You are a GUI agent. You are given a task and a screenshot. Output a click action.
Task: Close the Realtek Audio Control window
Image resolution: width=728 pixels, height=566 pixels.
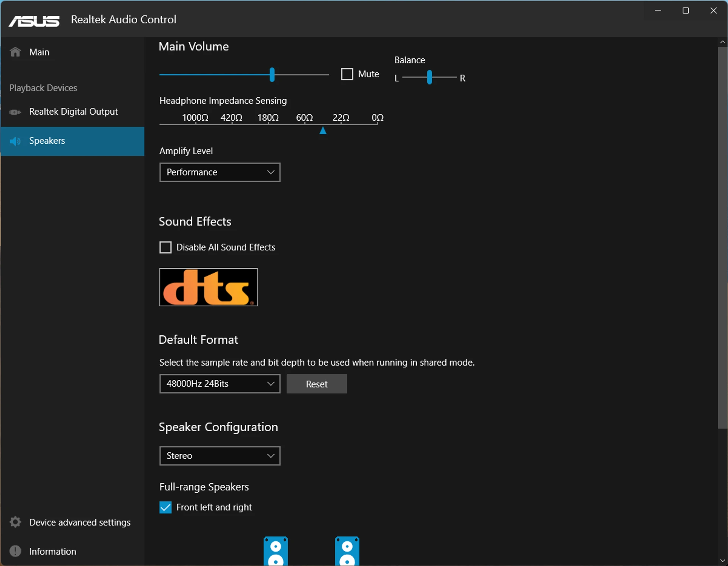coord(714,11)
